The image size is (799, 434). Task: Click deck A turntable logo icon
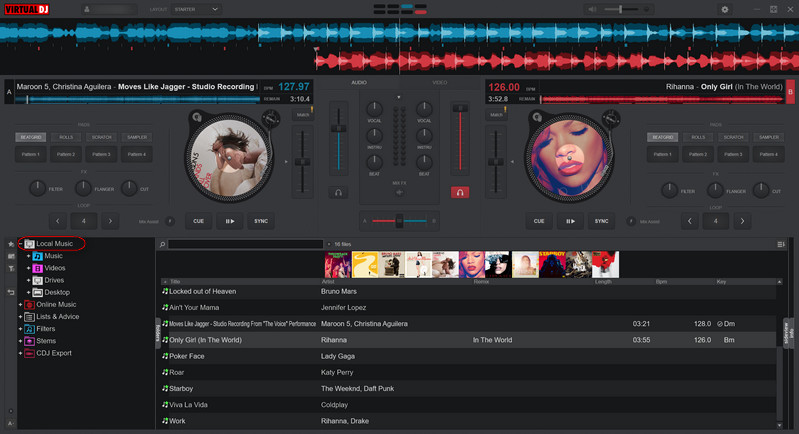(197, 118)
